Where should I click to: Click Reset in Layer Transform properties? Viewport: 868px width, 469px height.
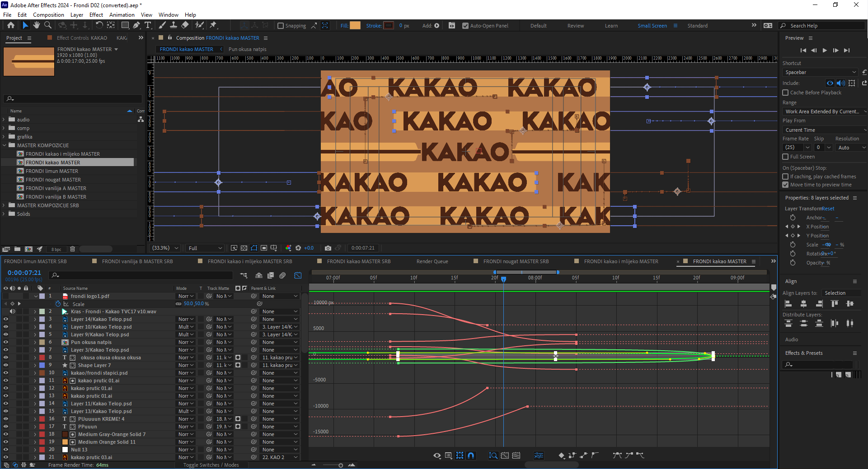(828, 209)
